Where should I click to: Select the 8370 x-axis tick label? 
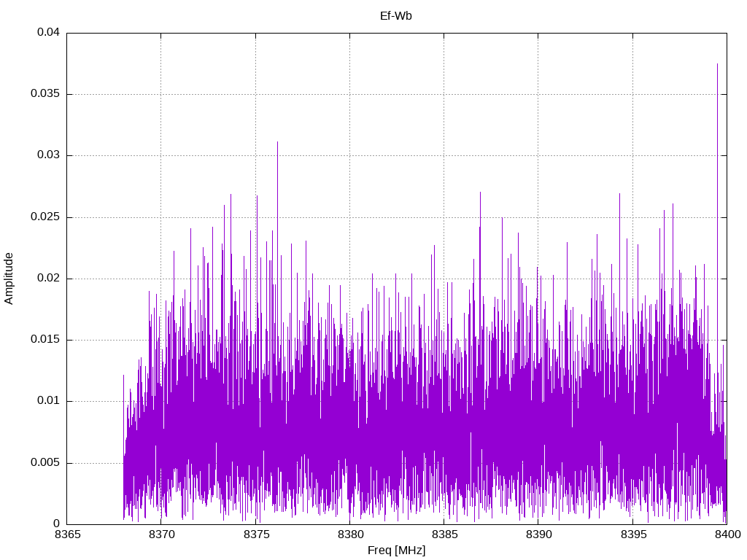click(x=160, y=535)
